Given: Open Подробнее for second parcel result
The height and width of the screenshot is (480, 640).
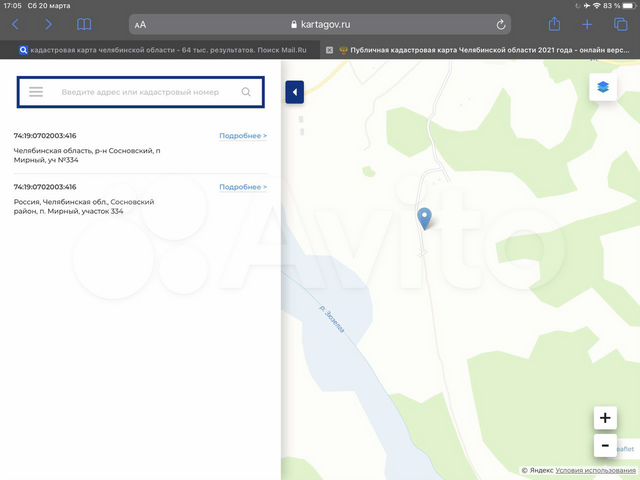Looking at the screenshot, I should click(243, 187).
